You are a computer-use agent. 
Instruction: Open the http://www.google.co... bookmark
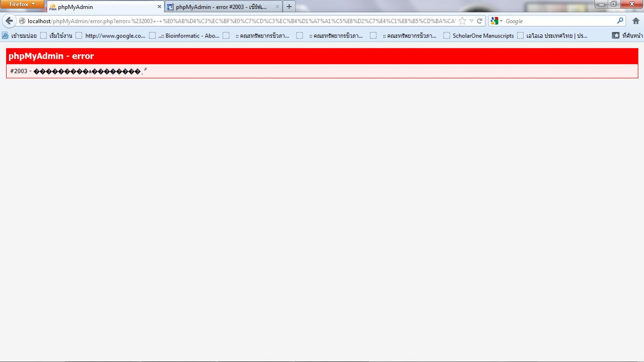pos(111,35)
